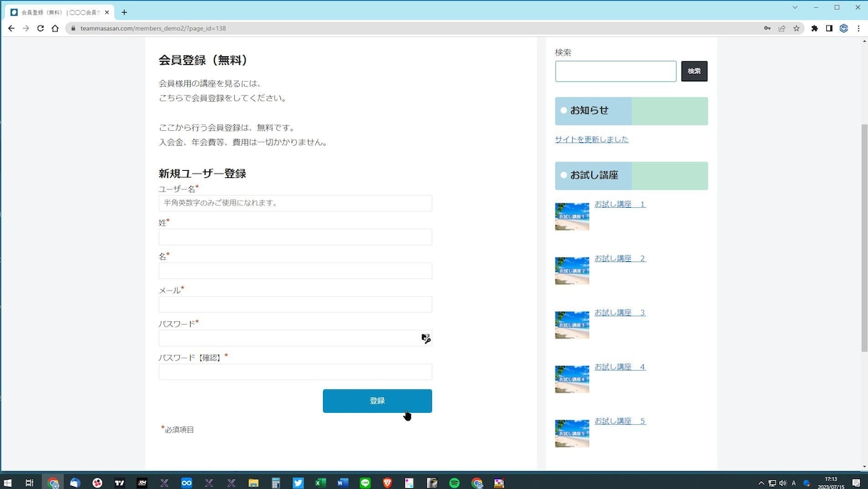Image resolution: width=868 pixels, height=489 pixels.
Task: Open a new browser tab
Action: click(x=124, y=12)
